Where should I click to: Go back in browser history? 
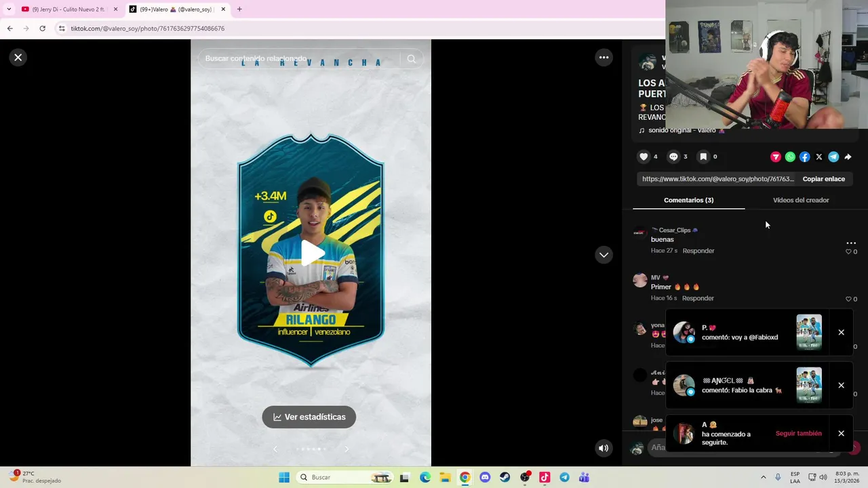click(x=9, y=28)
